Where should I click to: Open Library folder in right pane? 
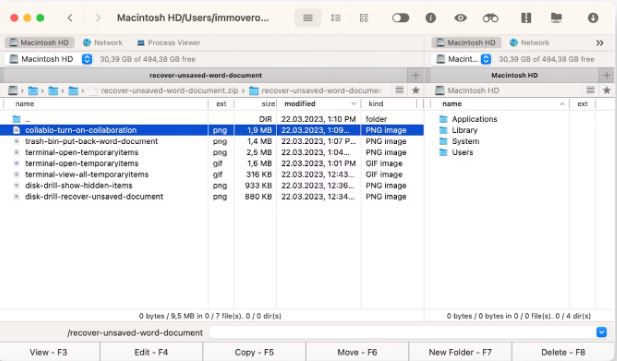click(458, 130)
